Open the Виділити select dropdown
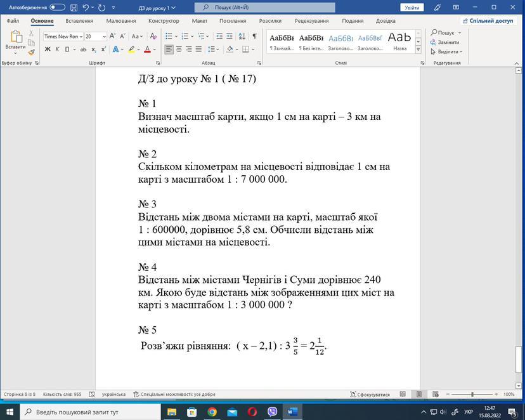525x420 pixels. pos(446,51)
